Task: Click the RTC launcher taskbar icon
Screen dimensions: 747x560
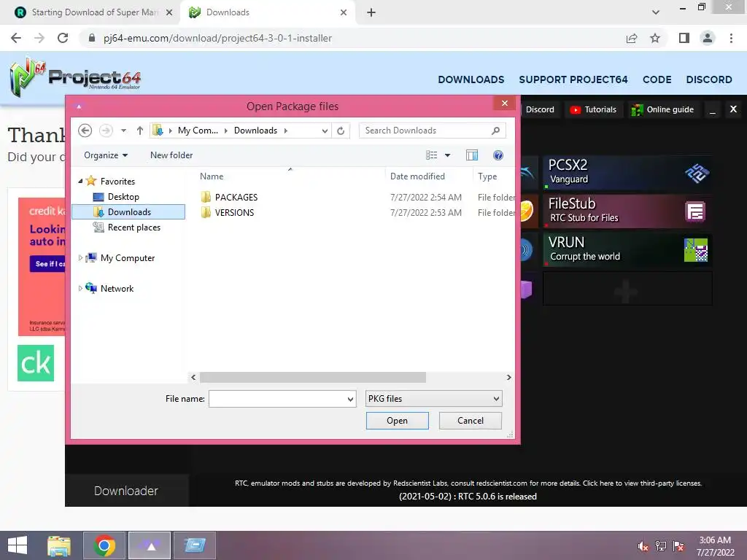Action: pyautogui.click(x=150, y=545)
